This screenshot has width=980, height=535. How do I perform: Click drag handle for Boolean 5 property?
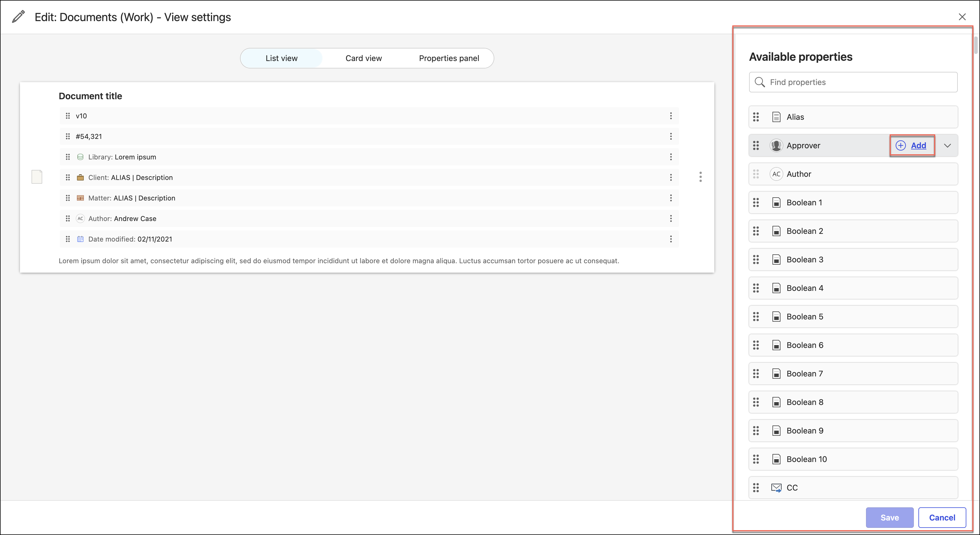(x=756, y=317)
